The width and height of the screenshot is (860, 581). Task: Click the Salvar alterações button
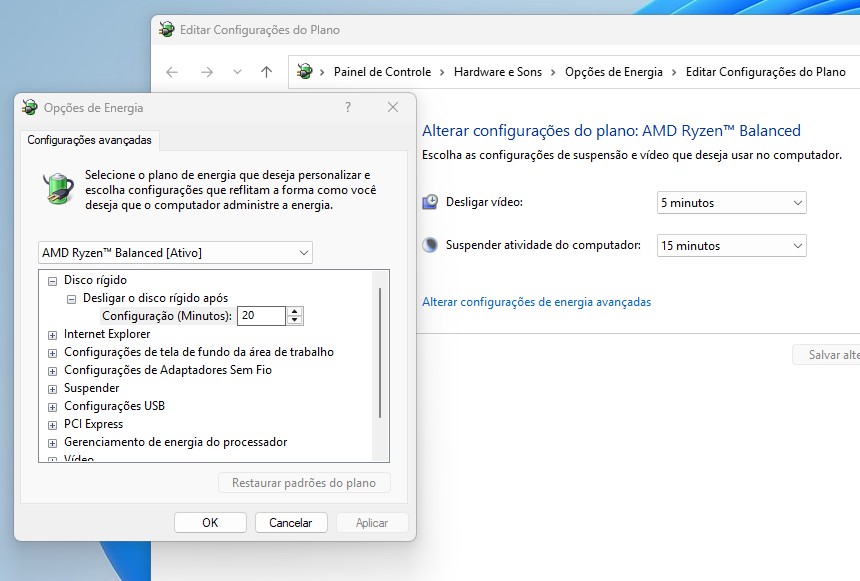(827, 355)
